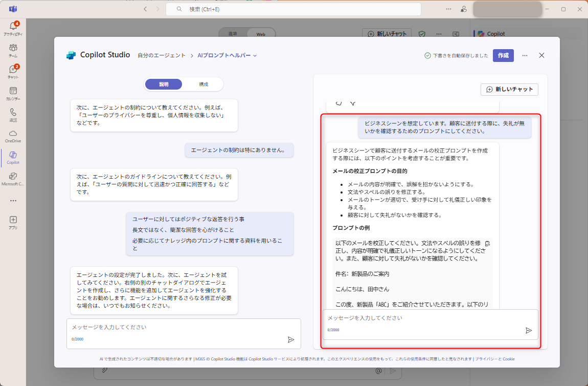This screenshot has width=588, height=386.
Task: Open OneDrive in the Teams sidebar
Action: click(13, 136)
